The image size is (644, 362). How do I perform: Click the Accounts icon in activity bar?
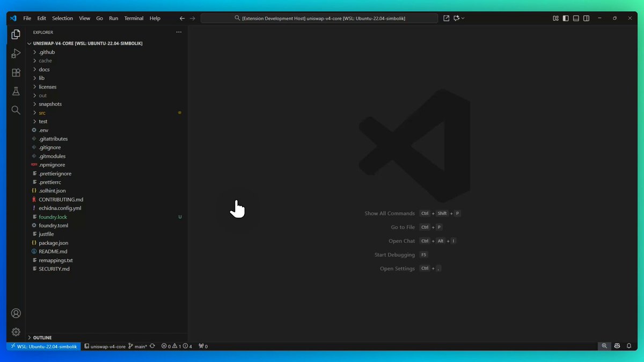coord(16,313)
